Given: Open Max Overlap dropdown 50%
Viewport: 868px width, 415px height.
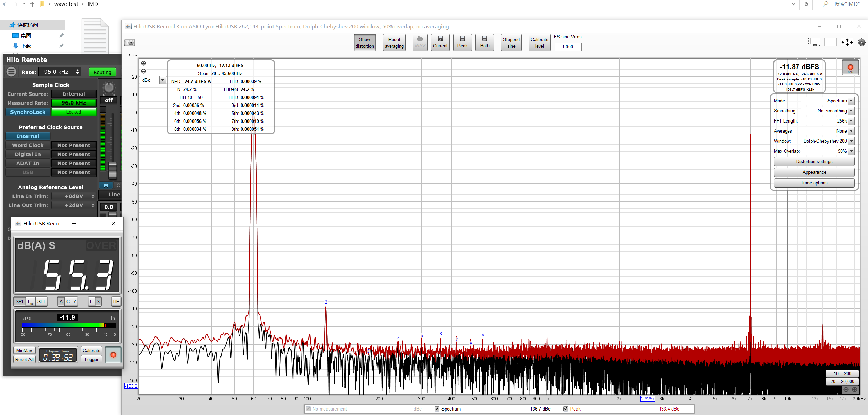Looking at the screenshot, I should (827, 151).
